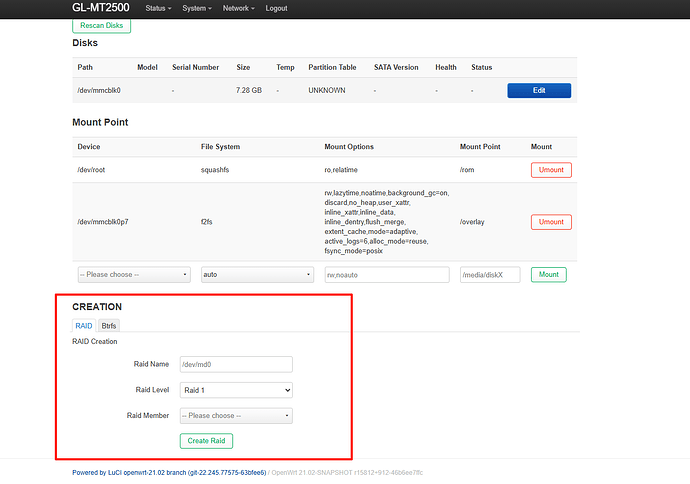The width and height of the screenshot is (690, 484).
Task: Switch to the Btrfs tab
Action: (109, 326)
